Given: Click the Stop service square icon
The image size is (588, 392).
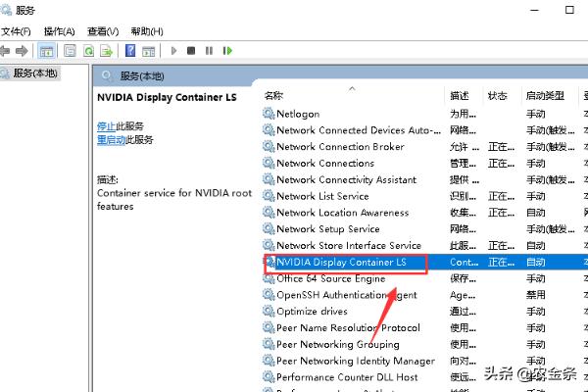Looking at the screenshot, I should point(191,51).
